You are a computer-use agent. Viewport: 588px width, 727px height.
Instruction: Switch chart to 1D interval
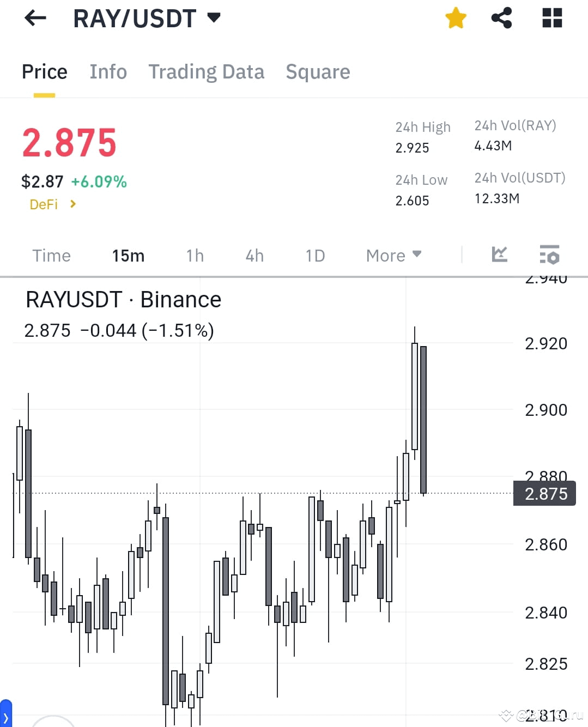tap(314, 255)
